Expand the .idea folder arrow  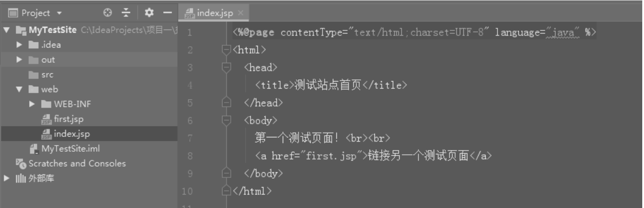click(x=19, y=45)
